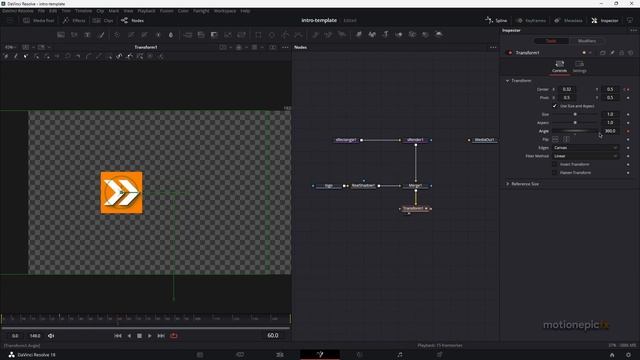Add a Background node from the toolbar
The image size is (640, 360).
(x=61, y=35)
